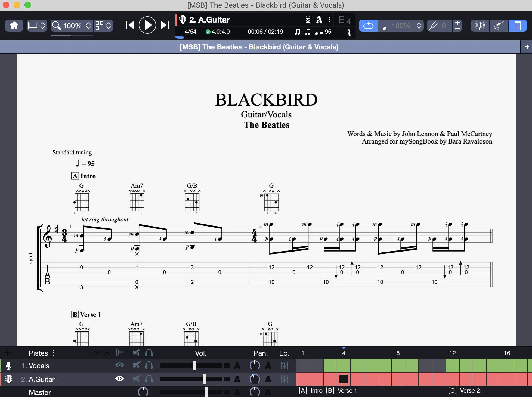Viewport: 532px width, 397px height.
Task: Open the time signature icon
Action: point(349,32)
